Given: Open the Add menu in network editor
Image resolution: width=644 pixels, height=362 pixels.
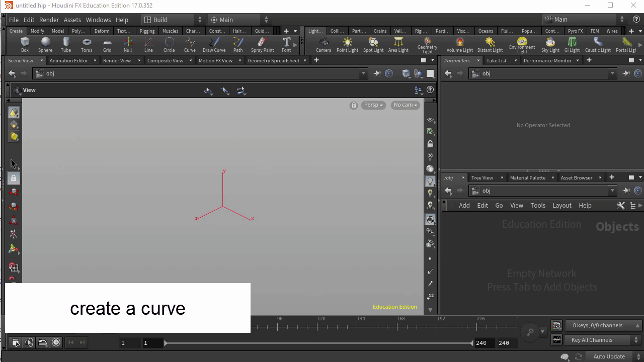Looking at the screenshot, I should [x=464, y=205].
